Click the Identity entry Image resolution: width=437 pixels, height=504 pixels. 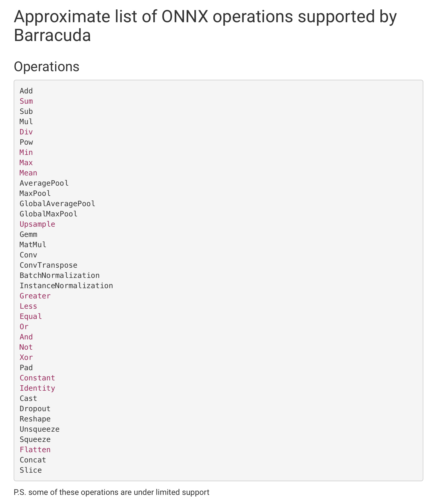pos(37,388)
